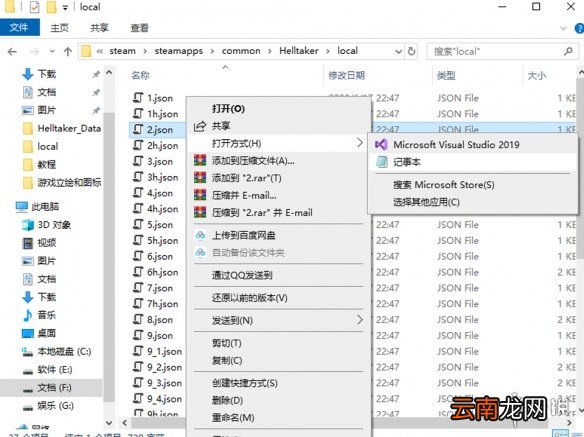Open the 娱乐 (G:) drive icon

[x=28, y=407]
